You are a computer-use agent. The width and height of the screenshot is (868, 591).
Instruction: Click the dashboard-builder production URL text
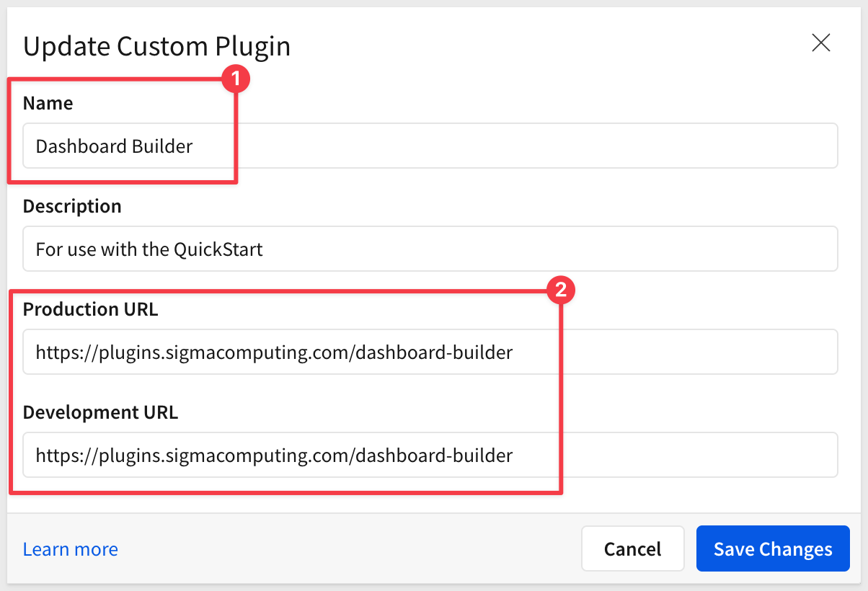pos(274,352)
